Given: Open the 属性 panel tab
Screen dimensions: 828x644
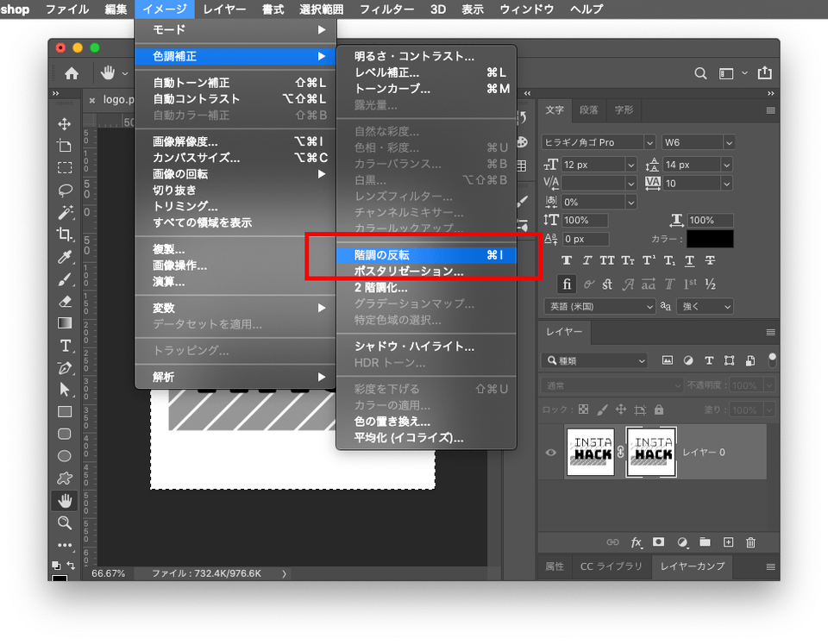Looking at the screenshot, I should 555,566.
